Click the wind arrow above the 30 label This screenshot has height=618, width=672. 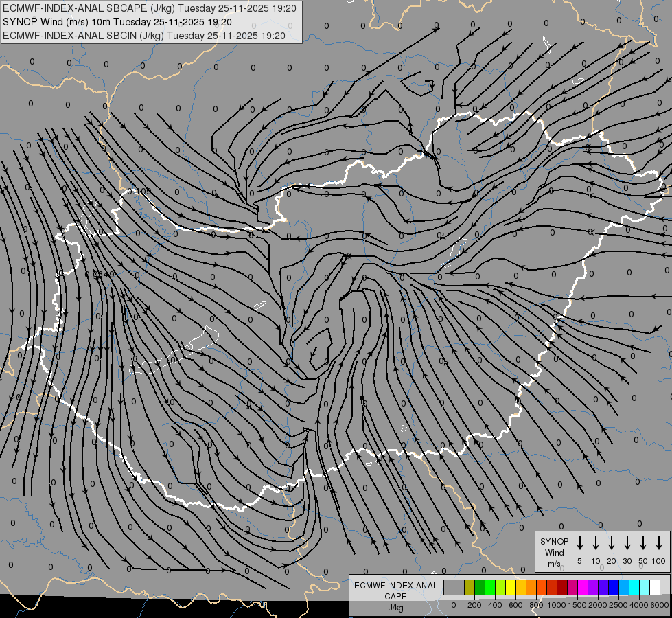627,543
